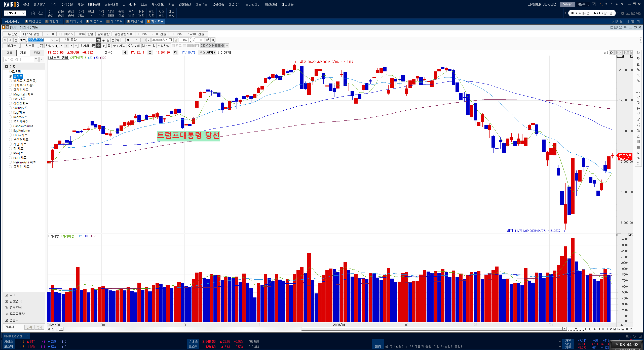This screenshot has height=350, width=644.
Task: Open the 선물옵션 menu
Action: pyautogui.click(x=185, y=4)
